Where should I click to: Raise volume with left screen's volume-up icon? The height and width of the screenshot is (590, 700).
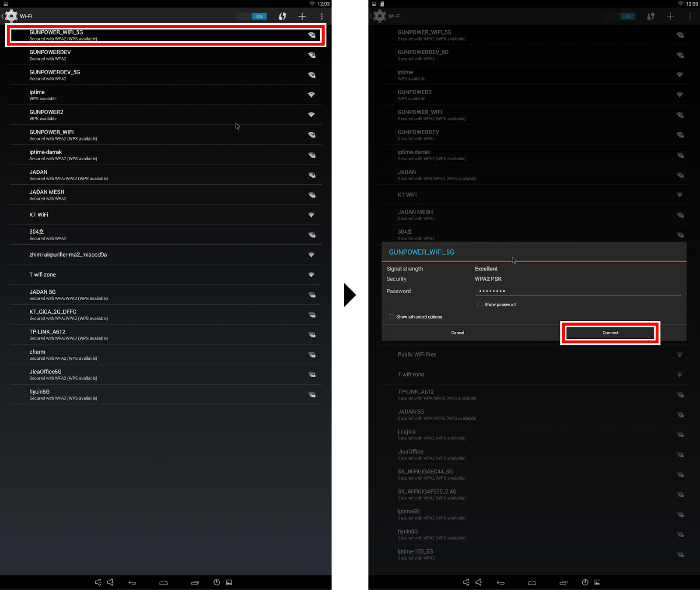(x=111, y=582)
